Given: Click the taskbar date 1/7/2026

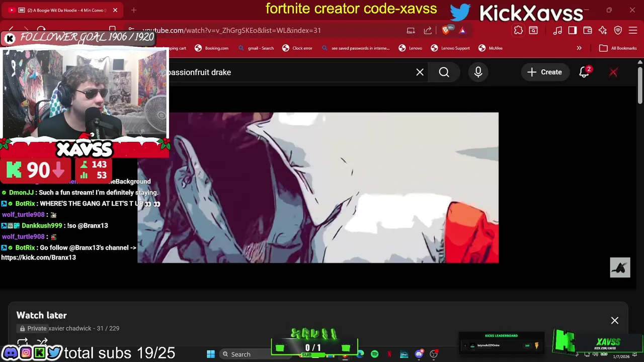Looking at the screenshot, I should (x=621, y=356).
